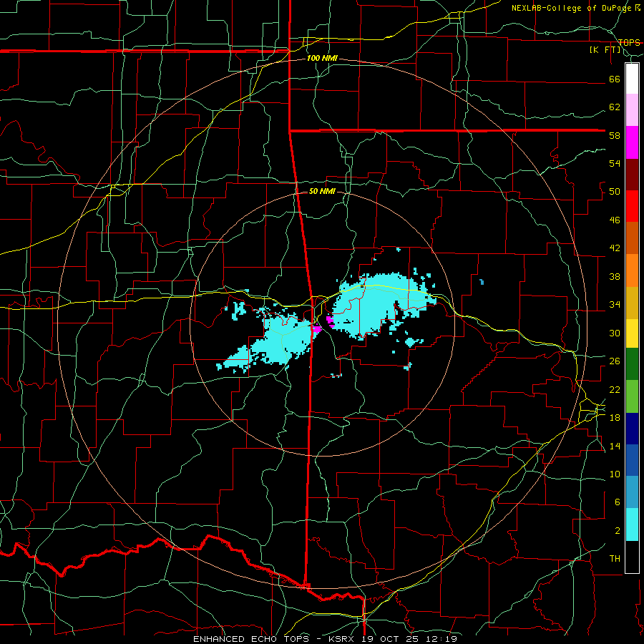This screenshot has width=644, height=644.
Task: Click the orange 42 K FT legend swatch
Action: tap(632, 270)
